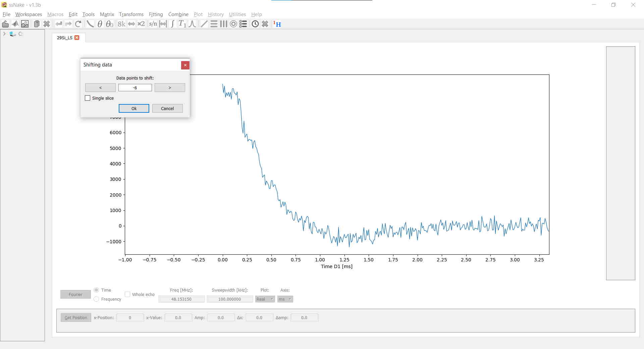Open the T1 relaxation fitting icon
The height and width of the screenshot is (349, 644).
pos(182,24)
